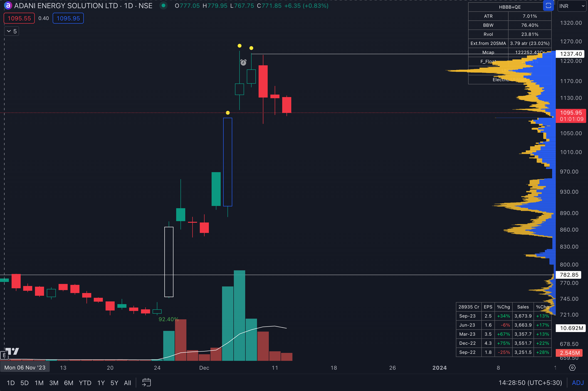Toggle the ADJ adjusted data setting
The height and width of the screenshot is (391, 588).
(x=578, y=383)
